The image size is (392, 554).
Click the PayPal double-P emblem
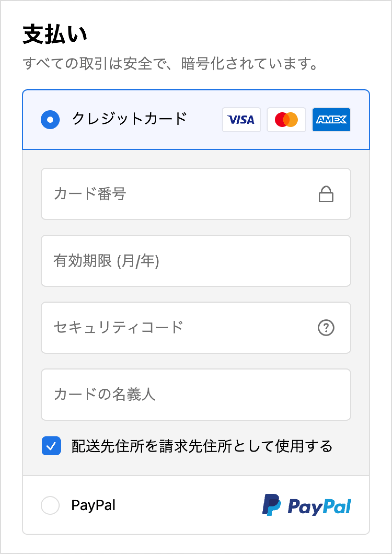pos(271,505)
